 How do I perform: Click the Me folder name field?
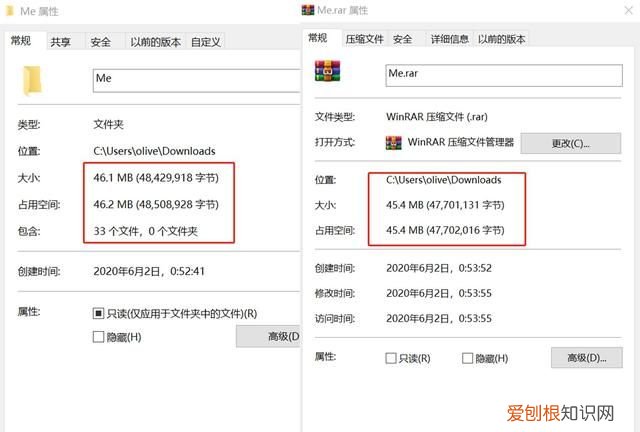[x=197, y=80]
